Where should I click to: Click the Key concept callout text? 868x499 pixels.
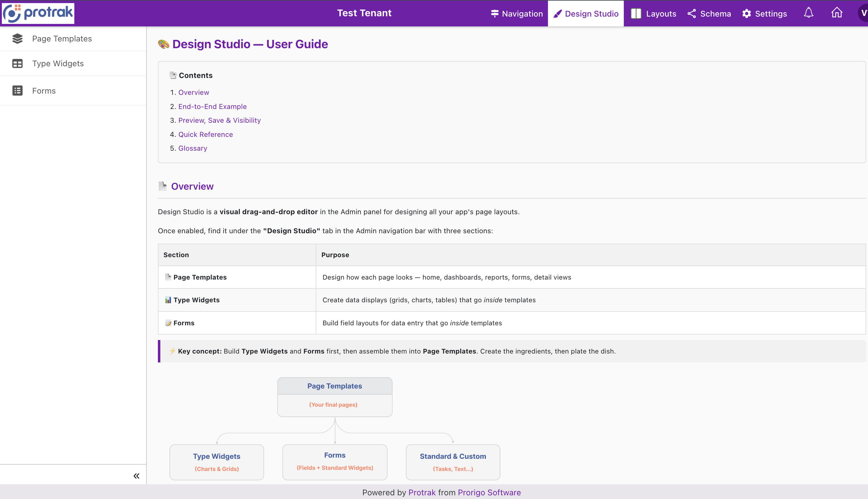coord(397,351)
